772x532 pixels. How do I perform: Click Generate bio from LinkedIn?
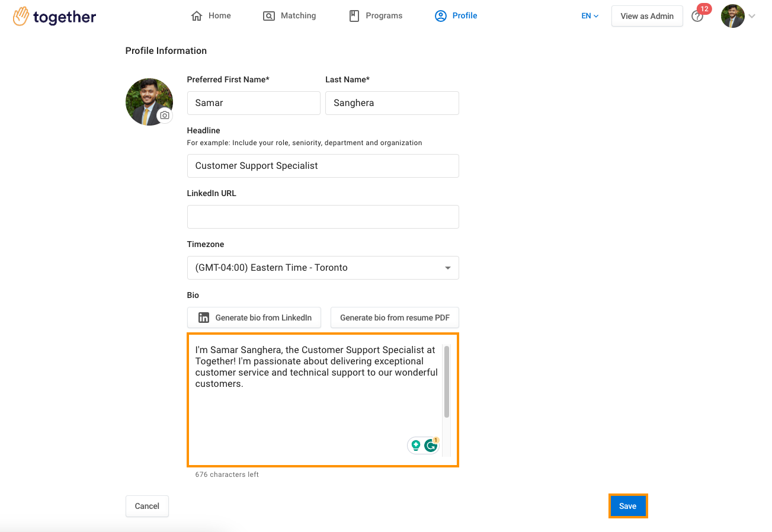pos(254,318)
